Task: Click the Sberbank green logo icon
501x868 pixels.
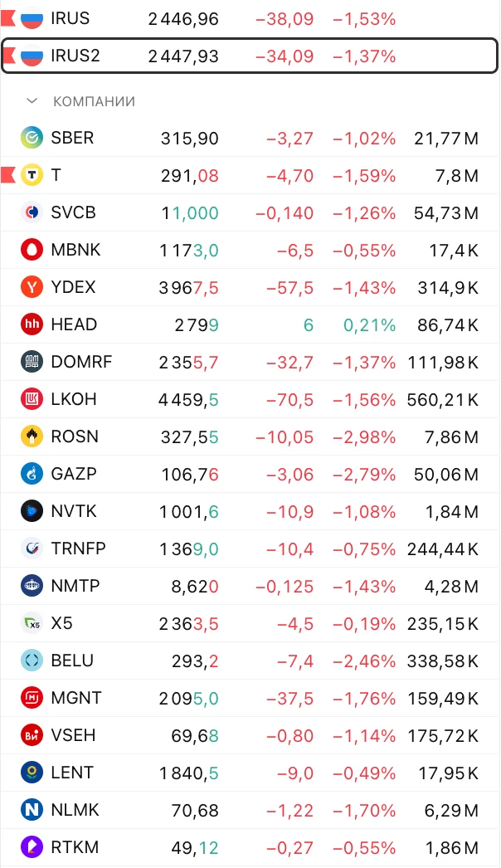Action: pos(32,138)
